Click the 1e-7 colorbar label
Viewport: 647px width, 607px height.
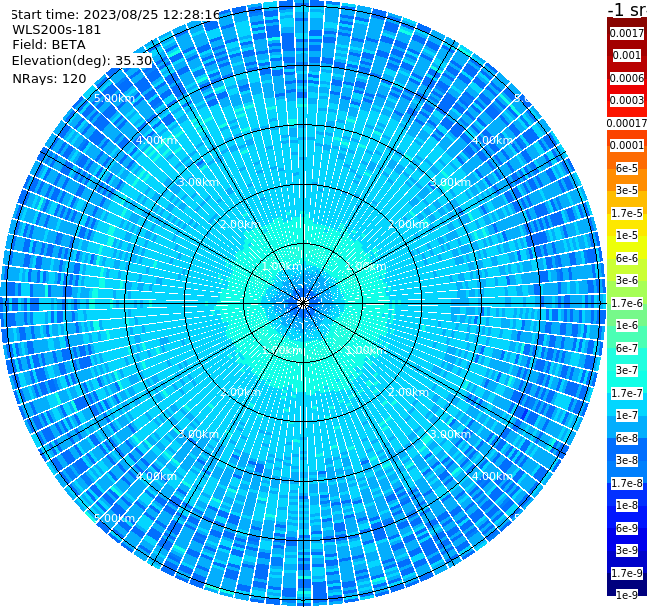point(627,415)
